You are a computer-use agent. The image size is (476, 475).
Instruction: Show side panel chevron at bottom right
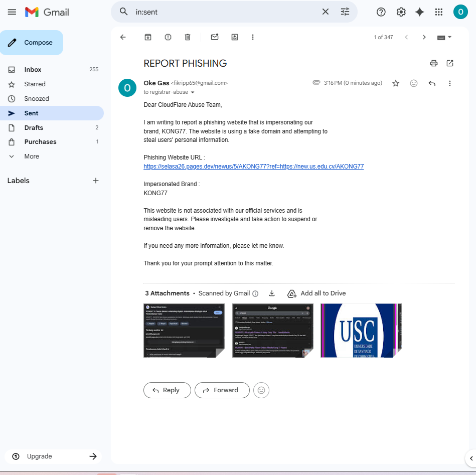471,458
